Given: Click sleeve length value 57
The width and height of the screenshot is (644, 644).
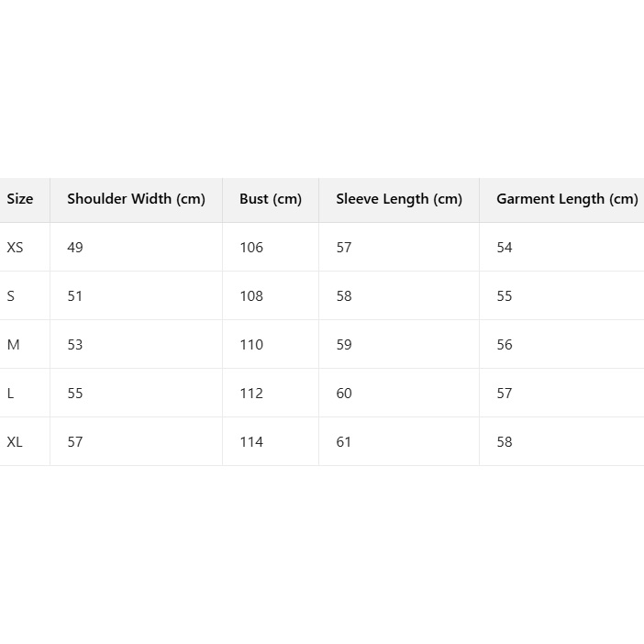Looking at the screenshot, I should [x=344, y=248].
